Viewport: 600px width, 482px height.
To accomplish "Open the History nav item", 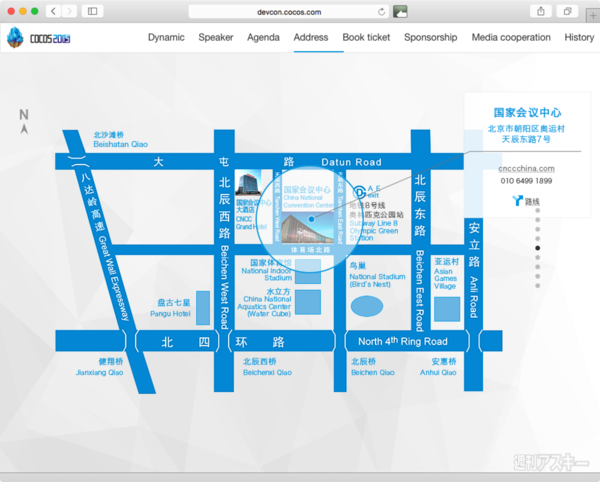I will (579, 37).
